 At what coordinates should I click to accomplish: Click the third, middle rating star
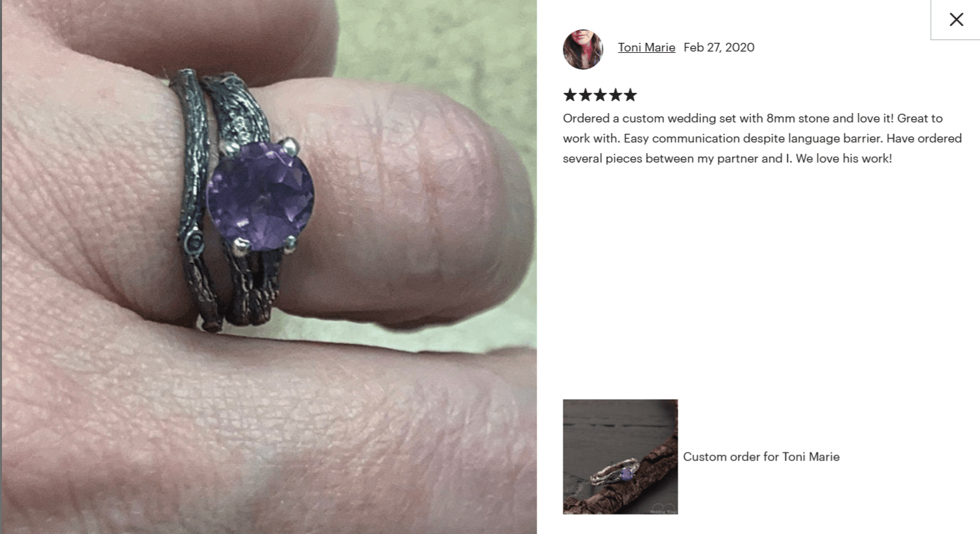(x=600, y=95)
